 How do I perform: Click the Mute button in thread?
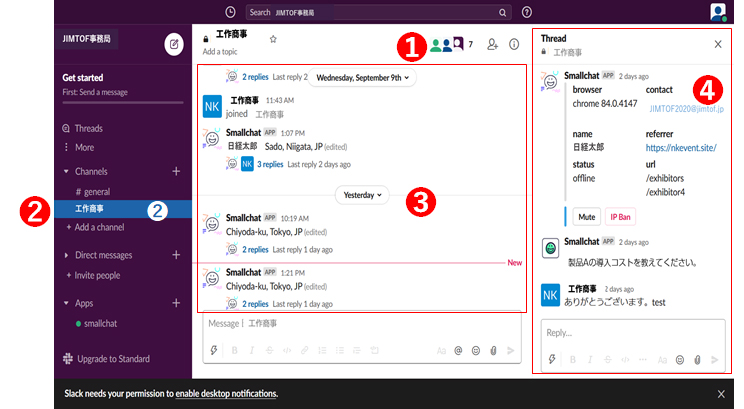pos(586,217)
